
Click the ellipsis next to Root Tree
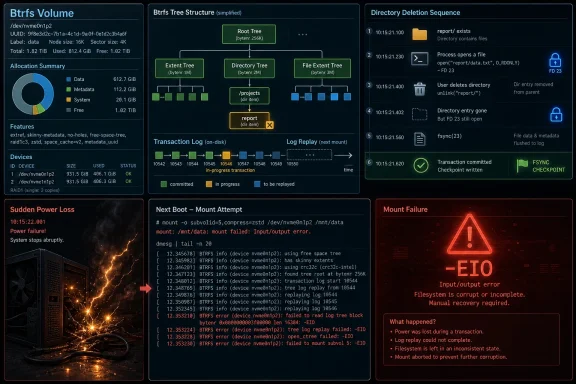coord(303,35)
